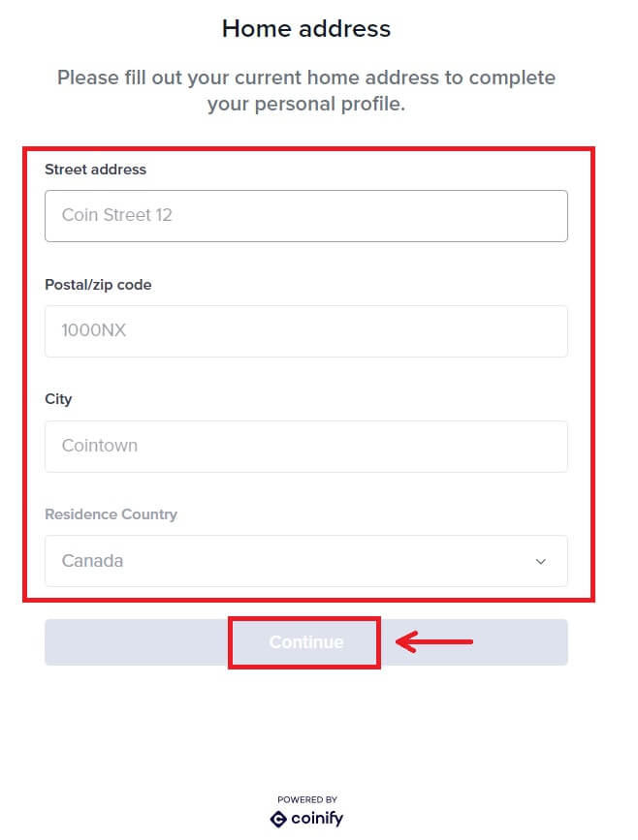
Task: Click the field showing Cointown placeholder
Action: pyautogui.click(x=306, y=446)
